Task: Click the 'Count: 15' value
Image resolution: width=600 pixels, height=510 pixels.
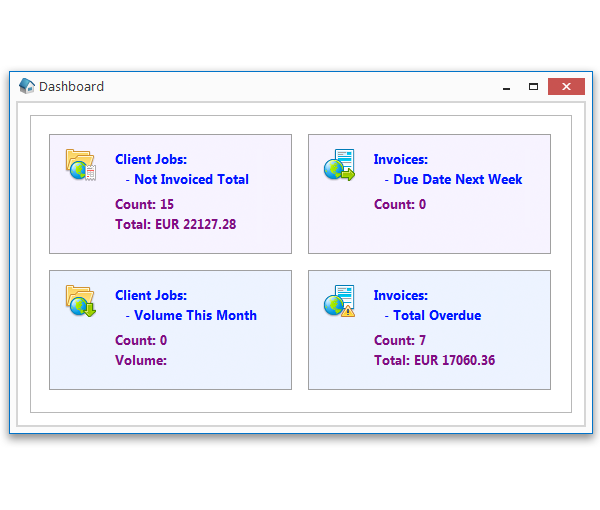Action: coord(144,204)
